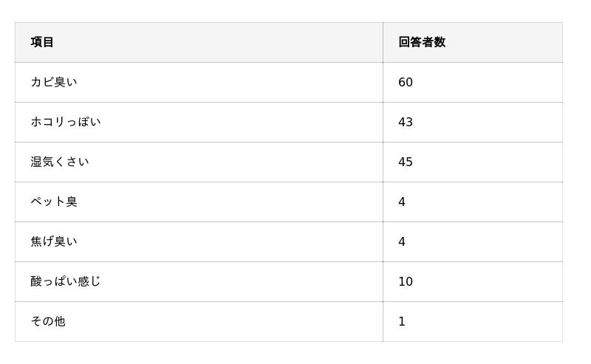Select the 焦げ臭い item cell

click(54, 241)
